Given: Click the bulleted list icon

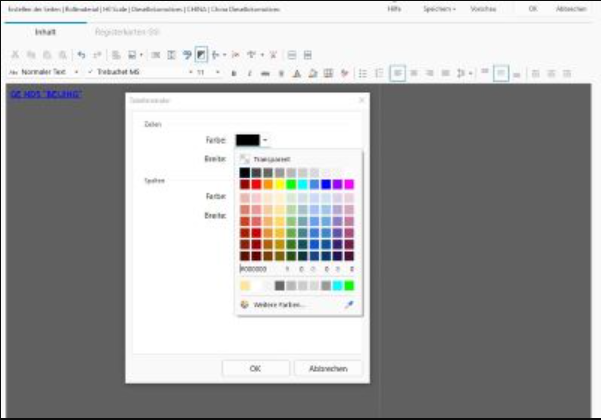Looking at the screenshot, I should point(363,73).
